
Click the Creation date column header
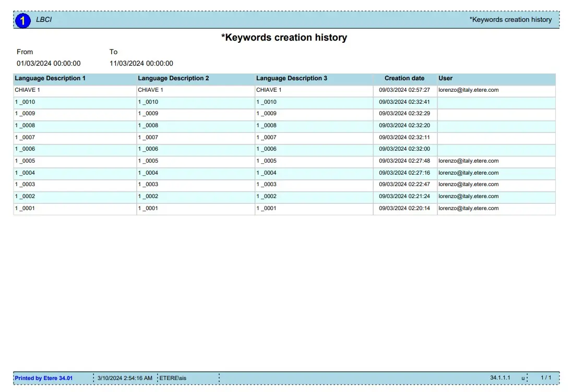click(405, 78)
